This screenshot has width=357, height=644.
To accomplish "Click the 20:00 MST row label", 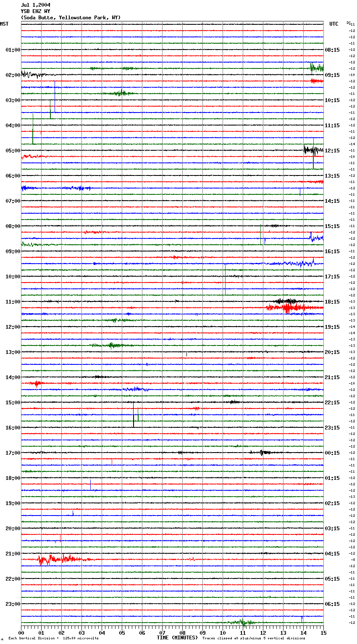I will coord(13,529).
